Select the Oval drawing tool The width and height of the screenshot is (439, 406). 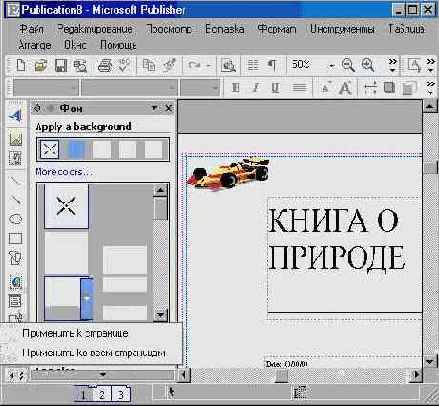coord(15,219)
